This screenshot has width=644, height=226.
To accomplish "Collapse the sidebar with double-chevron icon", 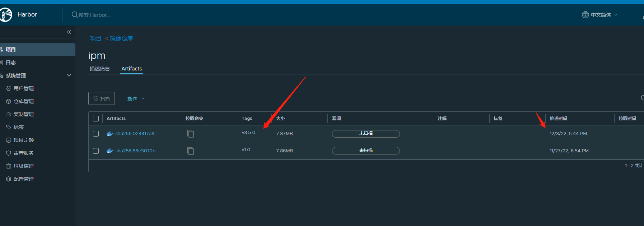I will 69,32.
